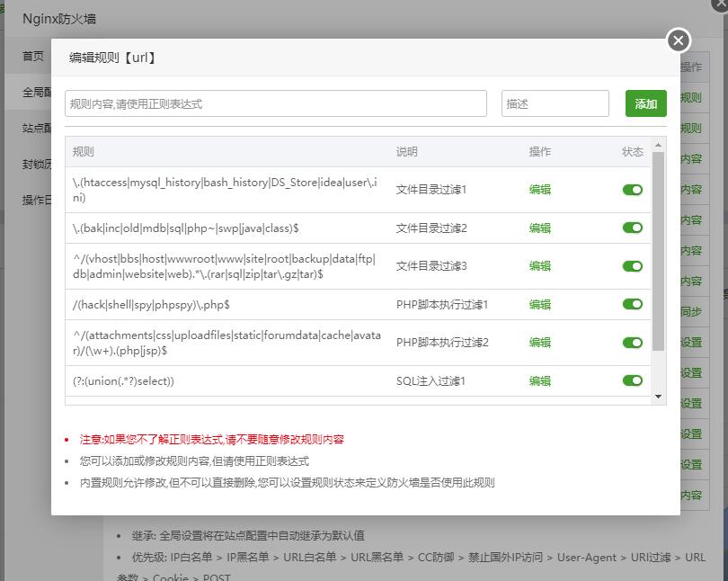Screen dimensions: 728x581
Task: Click the 描述 description input field
Action: tap(555, 103)
